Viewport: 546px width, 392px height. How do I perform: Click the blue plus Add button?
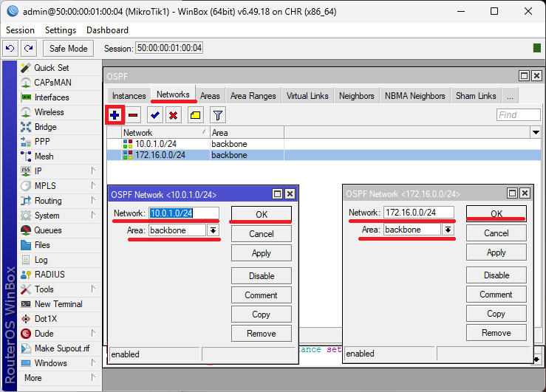[115, 115]
